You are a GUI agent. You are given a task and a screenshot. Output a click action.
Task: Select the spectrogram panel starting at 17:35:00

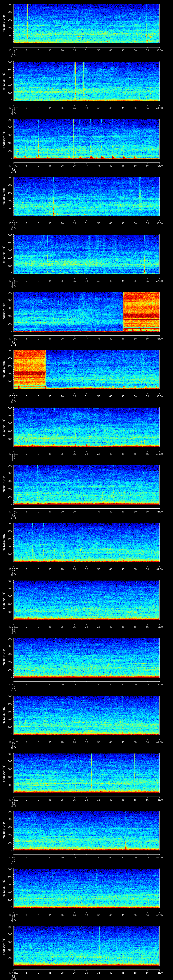click(87, 370)
